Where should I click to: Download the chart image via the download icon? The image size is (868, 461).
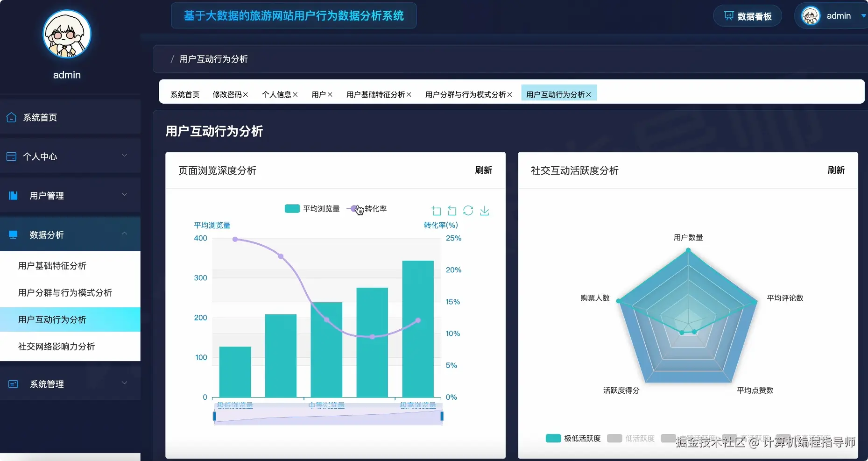pyautogui.click(x=485, y=211)
